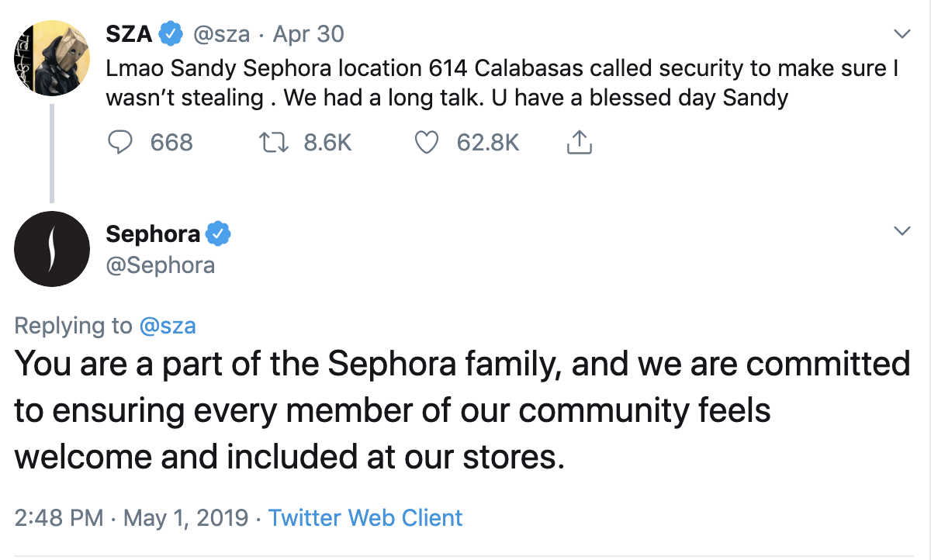Open SZA's profile picture avatar
This screenshot has width=931, height=560.
pyautogui.click(x=51, y=57)
